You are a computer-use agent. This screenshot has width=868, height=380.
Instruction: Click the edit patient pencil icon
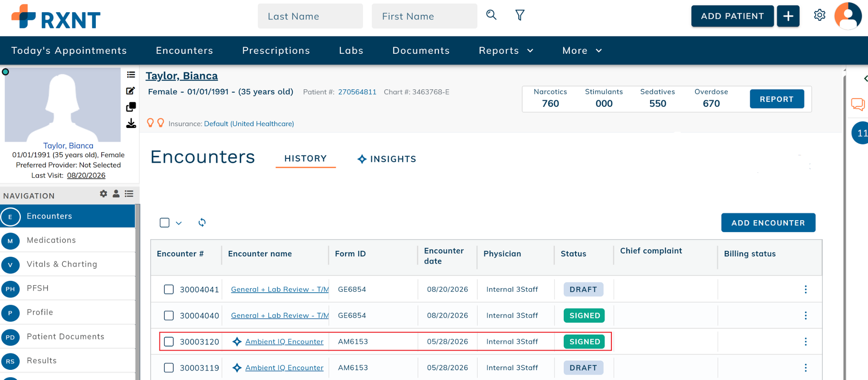click(x=131, y=91)
